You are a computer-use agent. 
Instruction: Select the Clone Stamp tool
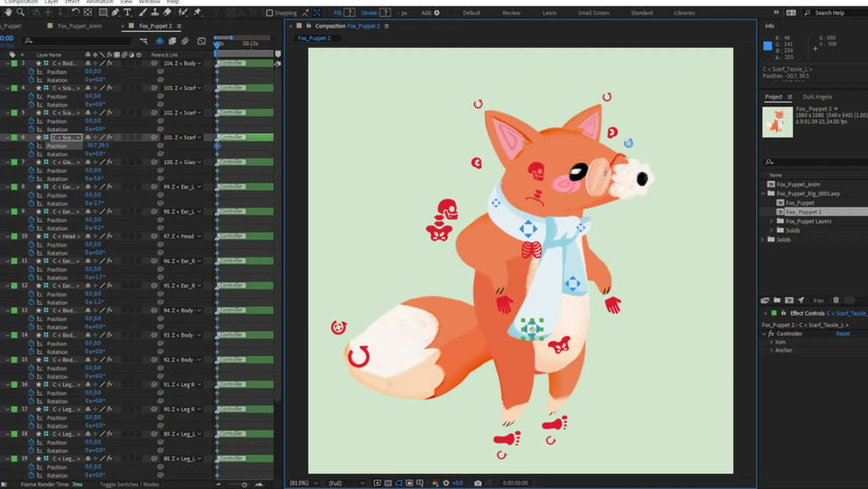coord(155,12)
